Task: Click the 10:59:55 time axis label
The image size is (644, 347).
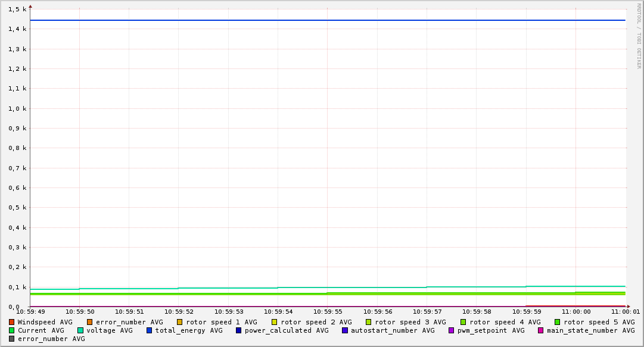Action: (x=328, y=312)
